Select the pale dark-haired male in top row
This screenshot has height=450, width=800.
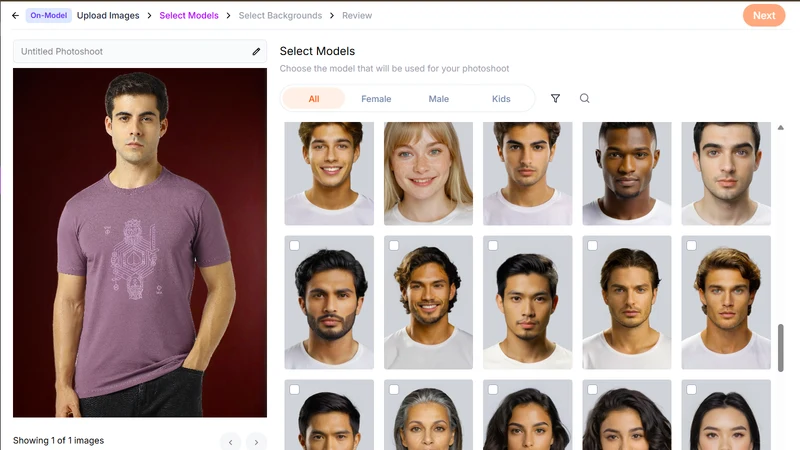pyautogui.click(x=726, y=173)
